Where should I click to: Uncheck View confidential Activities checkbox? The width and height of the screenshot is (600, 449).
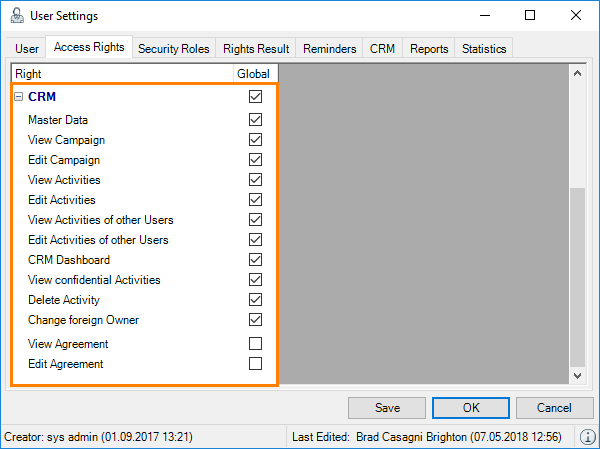(x=255, y=280)
